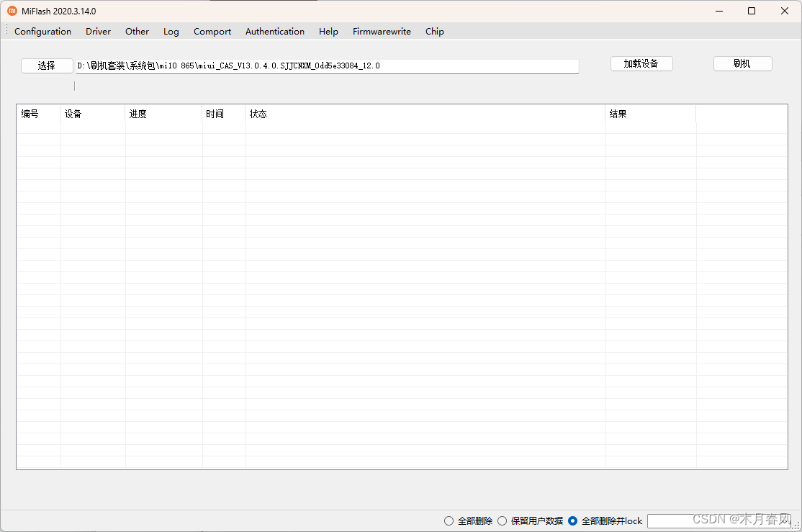
Task: Click the 结果 column header
Action: click(651, 114)
